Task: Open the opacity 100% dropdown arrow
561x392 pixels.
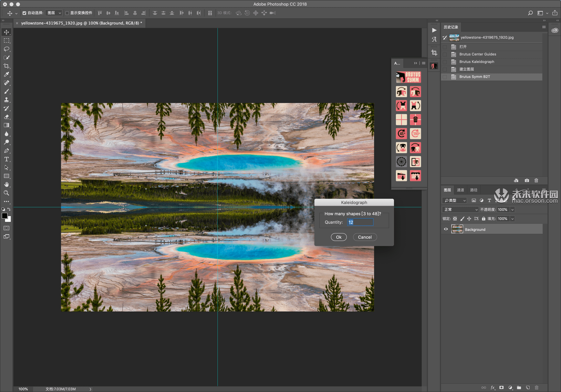Action: pyautogui.click(x=513, y=210)
